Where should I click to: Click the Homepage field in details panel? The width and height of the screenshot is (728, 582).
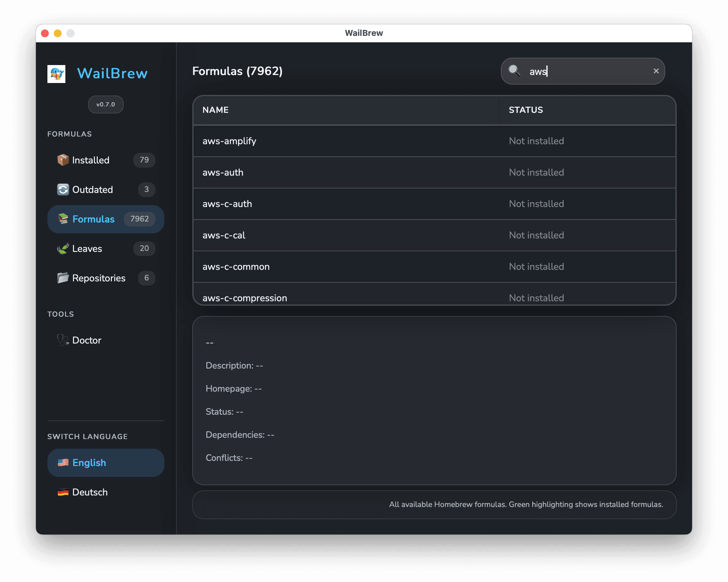click(234, 389)
